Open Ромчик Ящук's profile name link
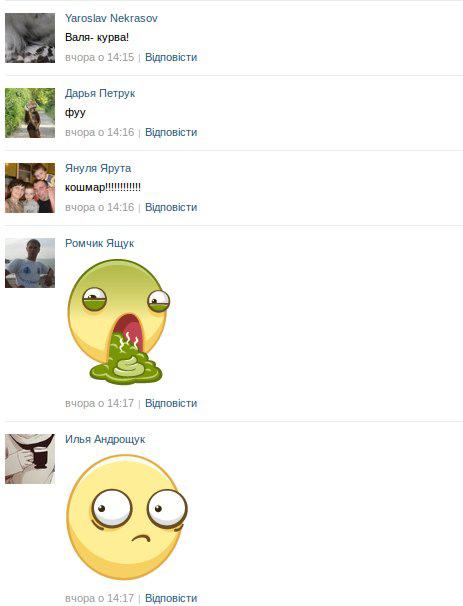The height and width of the screenshot is (606, 463). coord(99,243)
